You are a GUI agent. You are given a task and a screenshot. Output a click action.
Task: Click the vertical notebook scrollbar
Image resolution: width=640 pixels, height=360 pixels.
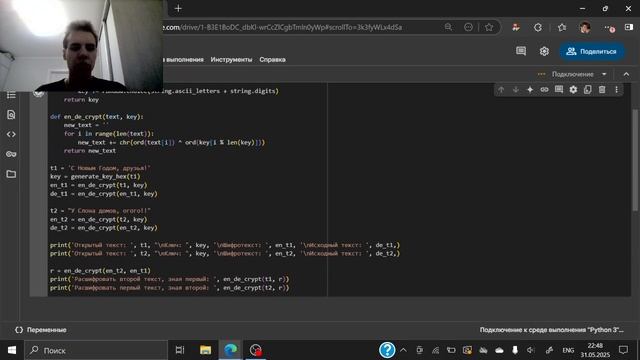pyautogui.click(x=635, y=160)
